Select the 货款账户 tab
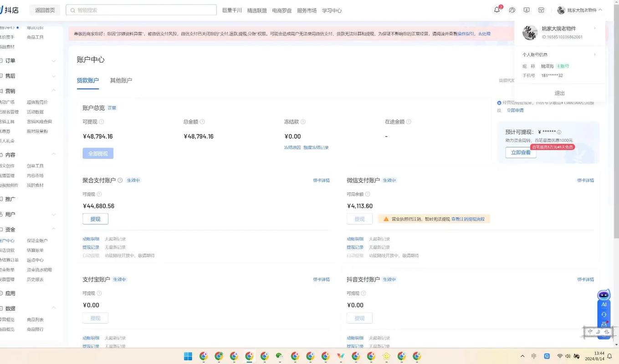Image resolution: width=619 pixels, height=364 pixels. (x=88, y=80)
